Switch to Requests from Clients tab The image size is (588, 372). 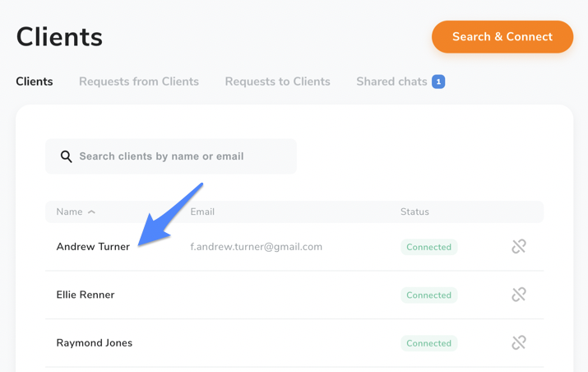click(x=139, y=81)
